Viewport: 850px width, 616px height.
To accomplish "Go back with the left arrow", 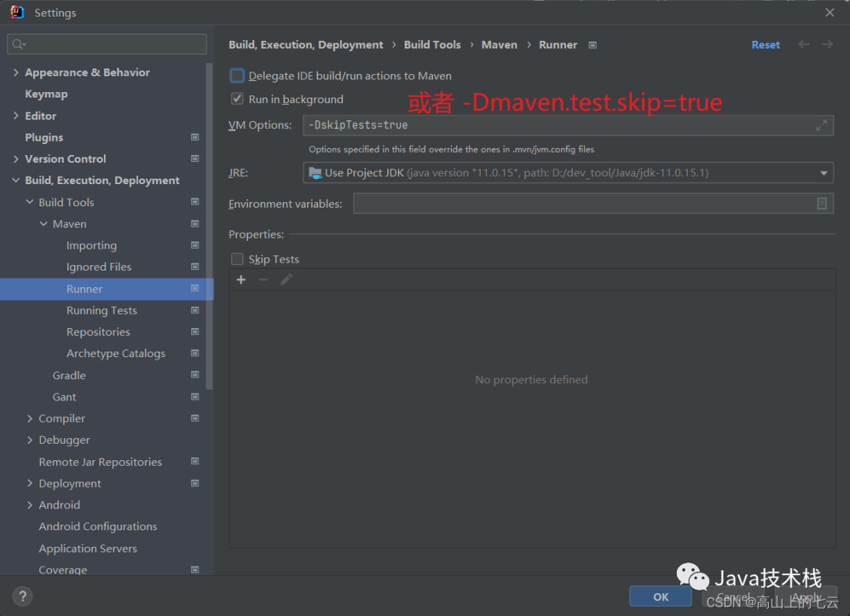I will pyautogui.click(x=804, y=44).
